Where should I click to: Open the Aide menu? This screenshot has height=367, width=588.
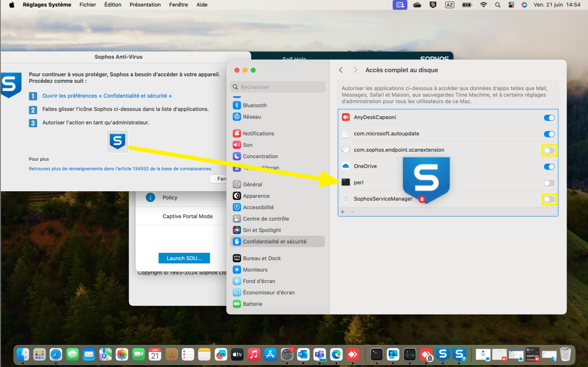point(202,5)
